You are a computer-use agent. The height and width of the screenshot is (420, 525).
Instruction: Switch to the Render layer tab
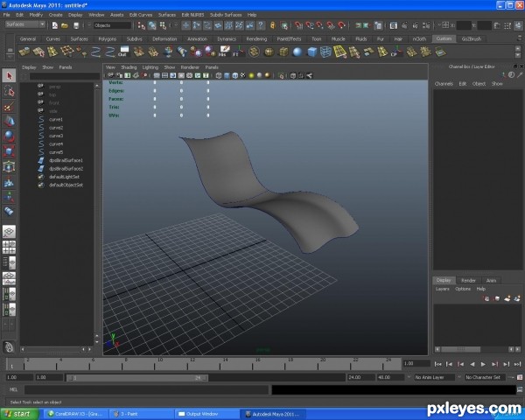coord(468,280)
